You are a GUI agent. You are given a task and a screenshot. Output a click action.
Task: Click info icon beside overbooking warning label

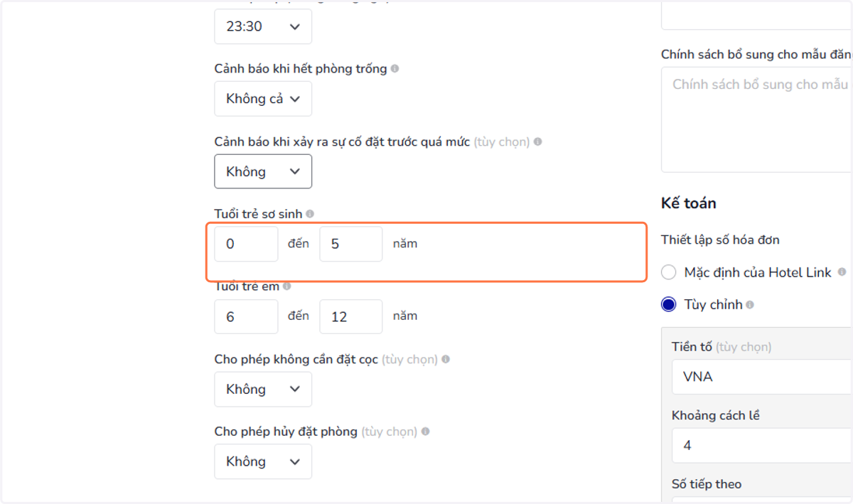[537, 141]
